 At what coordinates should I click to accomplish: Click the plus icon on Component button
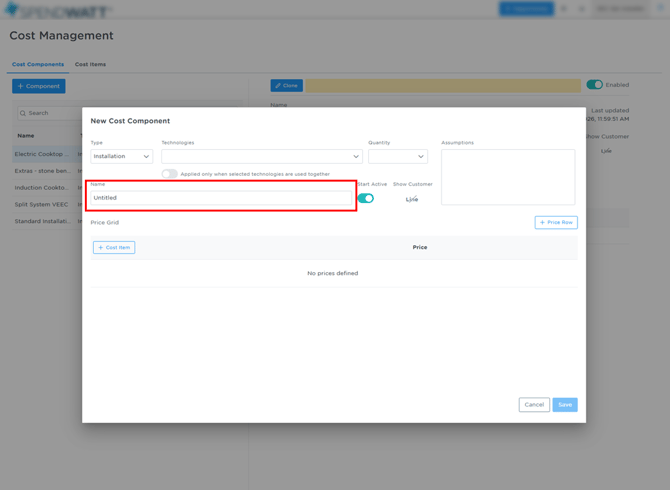tap(21, 86)
